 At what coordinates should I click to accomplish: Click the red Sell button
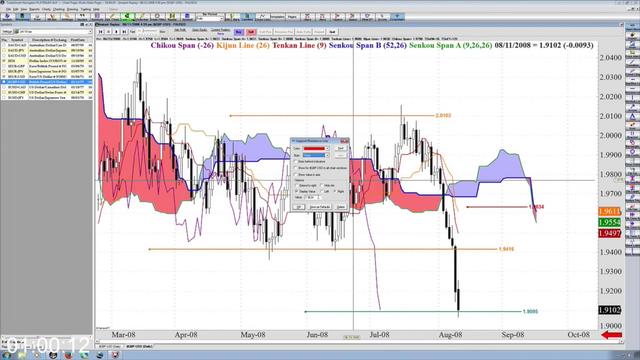coord(251,32)
